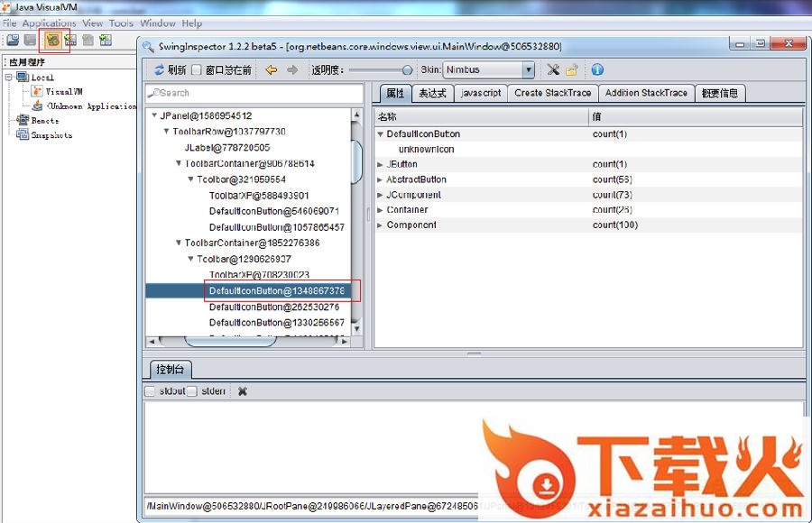Toggle the stderr checkbox
812x523 pixels.
click(x=191, y=391)
